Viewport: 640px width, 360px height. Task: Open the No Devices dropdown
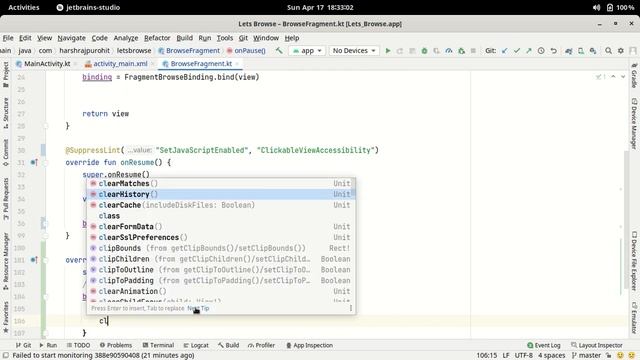coord(354,51)
